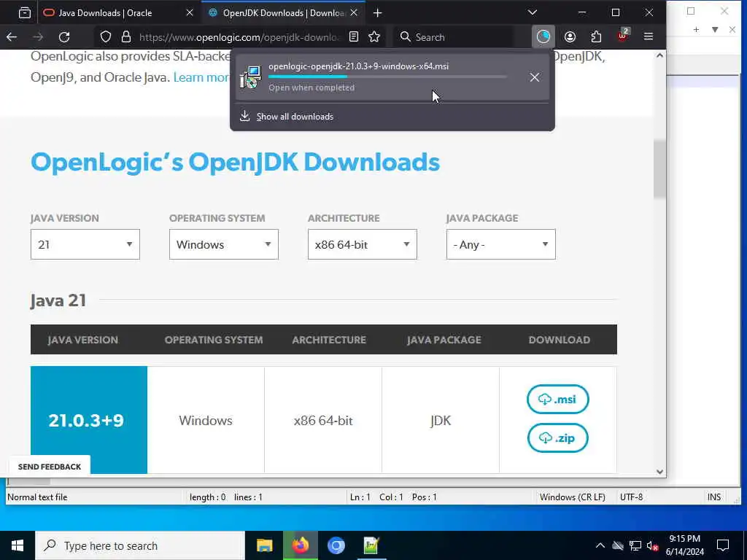Click the installer file icon in downloads panel

coord(251,77)
